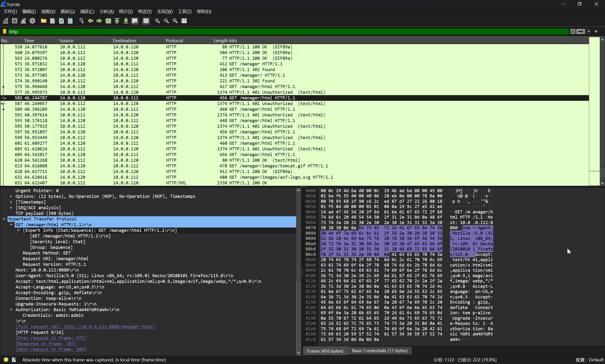This screenshot has width=605, height=364.
Task: Expand the [SEQ/ACK analysis] tree item
Action: click(x=11, y=208)
